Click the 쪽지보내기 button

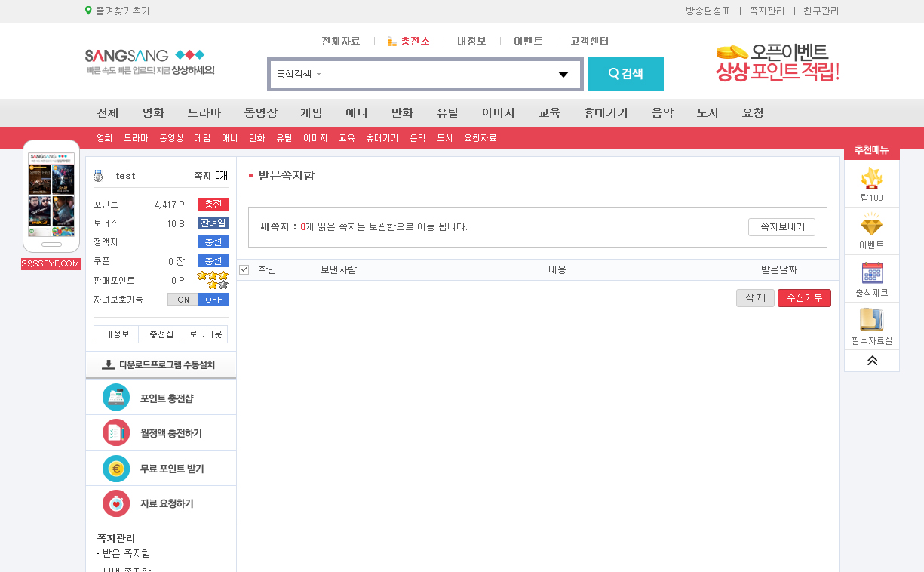(781, 227)
